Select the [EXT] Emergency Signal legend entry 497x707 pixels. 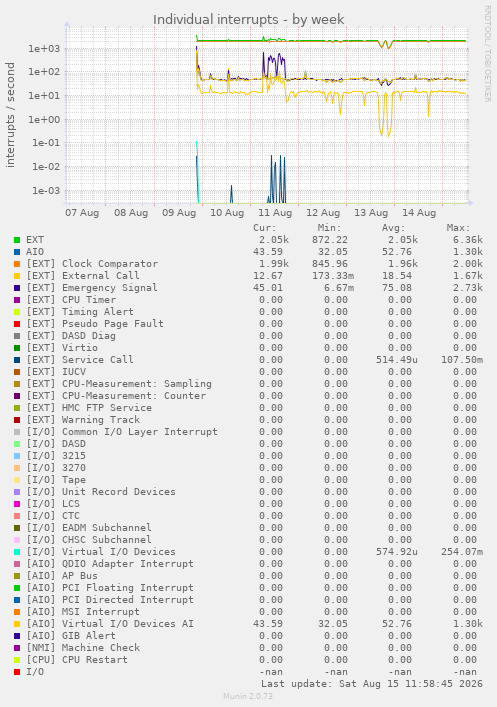[x=92, y=288]
